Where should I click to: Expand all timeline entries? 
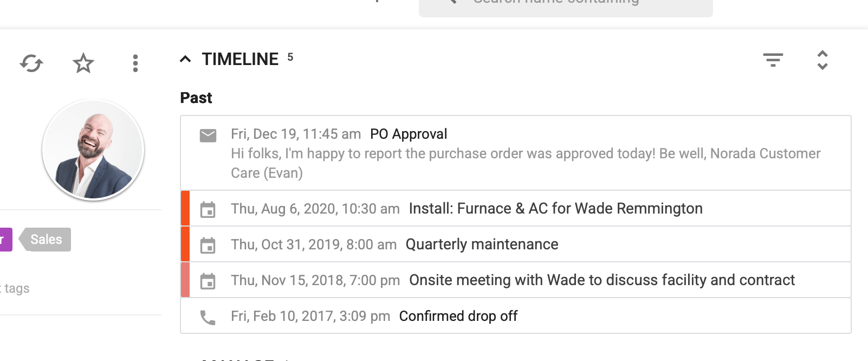pos(822,60)
